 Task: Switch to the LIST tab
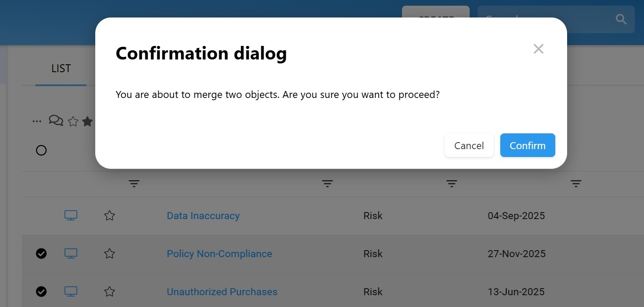pyautogui.click(x=61, y=69)
